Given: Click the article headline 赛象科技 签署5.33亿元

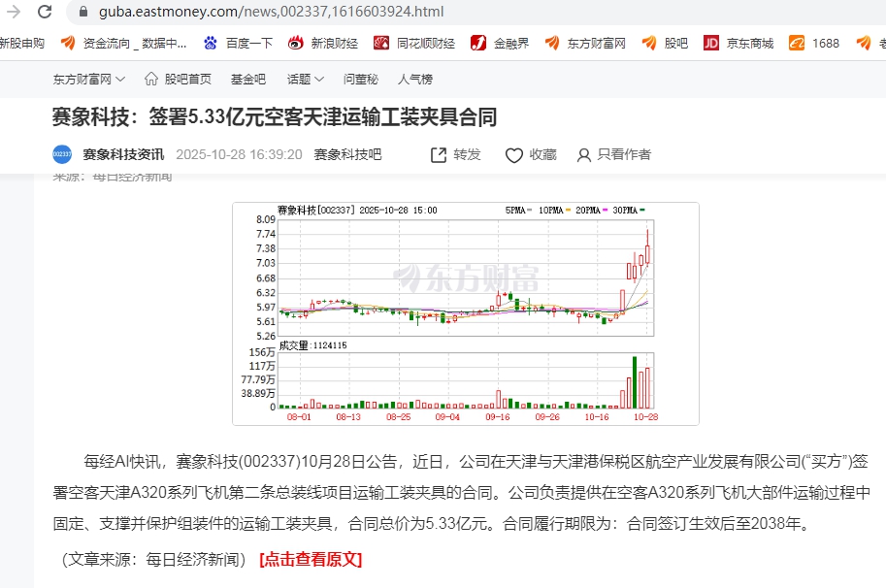Looking at the screenshot, I should click(275, 117).
